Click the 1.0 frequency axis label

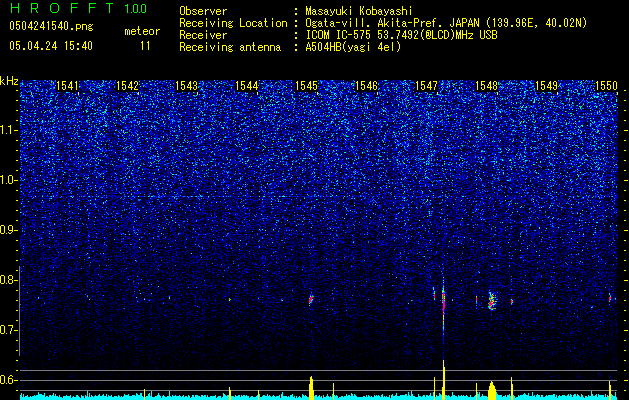(x=8, y=181)
